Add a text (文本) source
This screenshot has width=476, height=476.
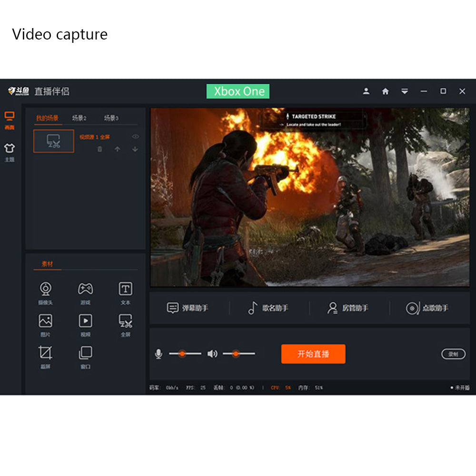click(125, 289)
